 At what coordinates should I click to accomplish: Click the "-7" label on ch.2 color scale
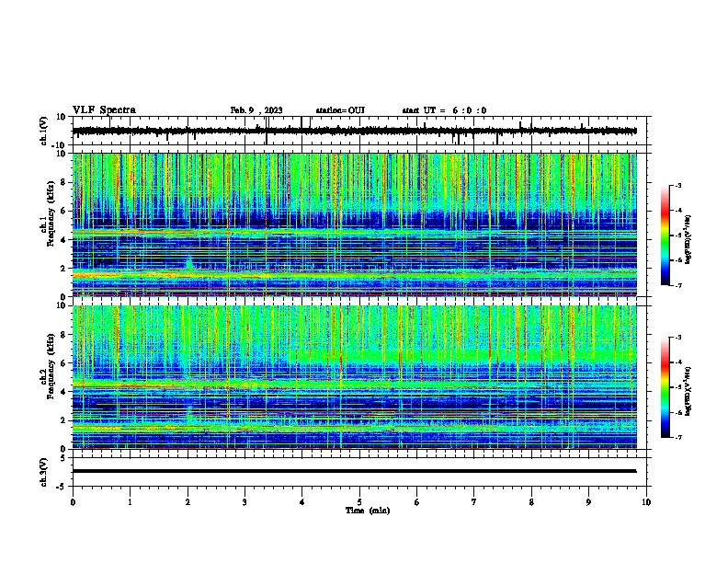click(x=678, y=438)
